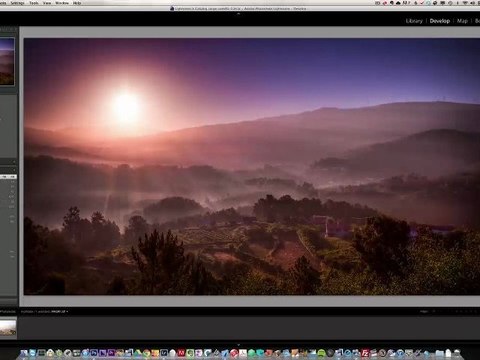Open Spotify from the Dock
The height and width of the screenshot is (360, 480).
pos(321,354)
